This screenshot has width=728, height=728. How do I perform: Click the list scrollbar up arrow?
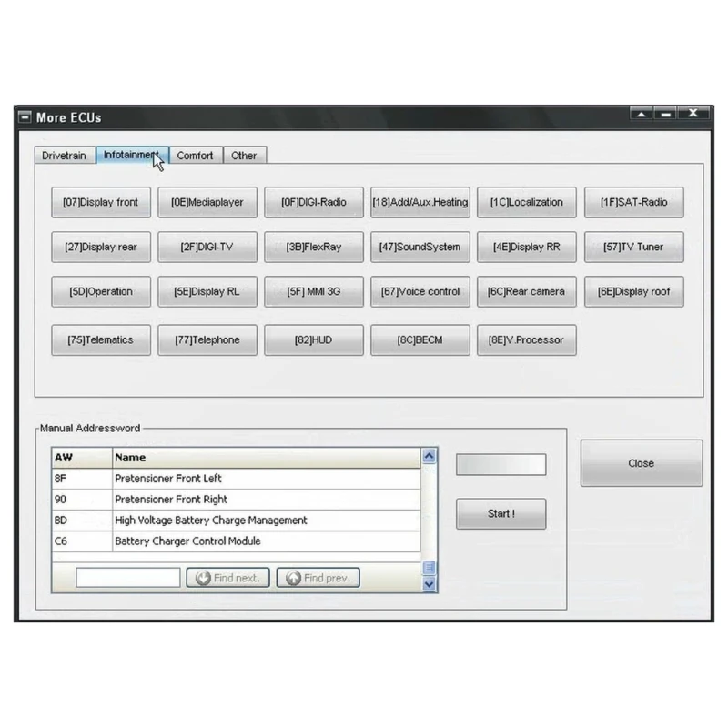(x=429, y=457)
